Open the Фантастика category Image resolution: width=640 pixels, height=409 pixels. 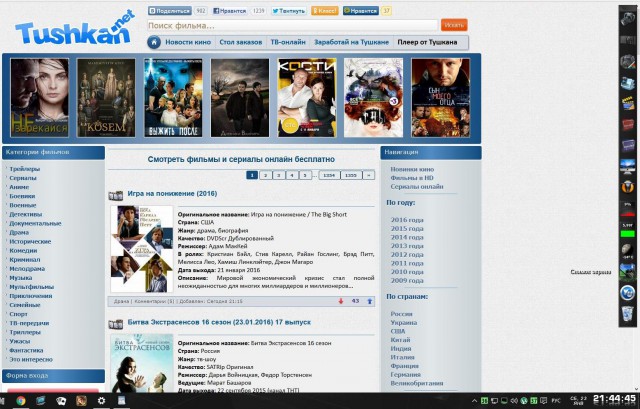(26, 350)
